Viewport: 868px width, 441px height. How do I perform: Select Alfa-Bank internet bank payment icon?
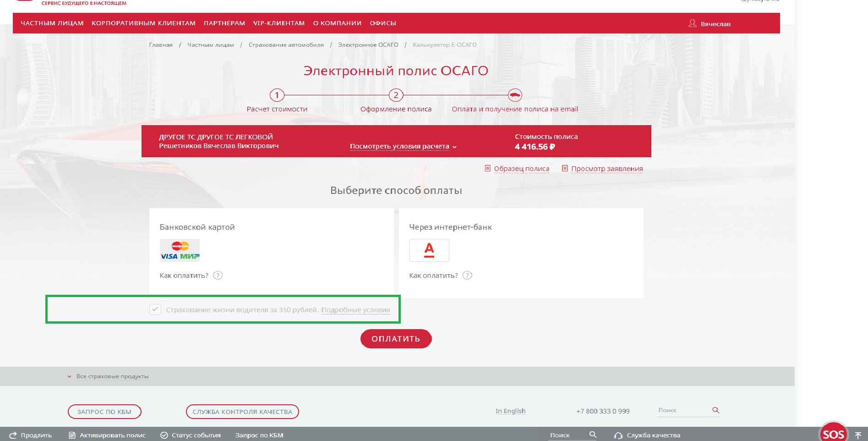coord(429,250)
